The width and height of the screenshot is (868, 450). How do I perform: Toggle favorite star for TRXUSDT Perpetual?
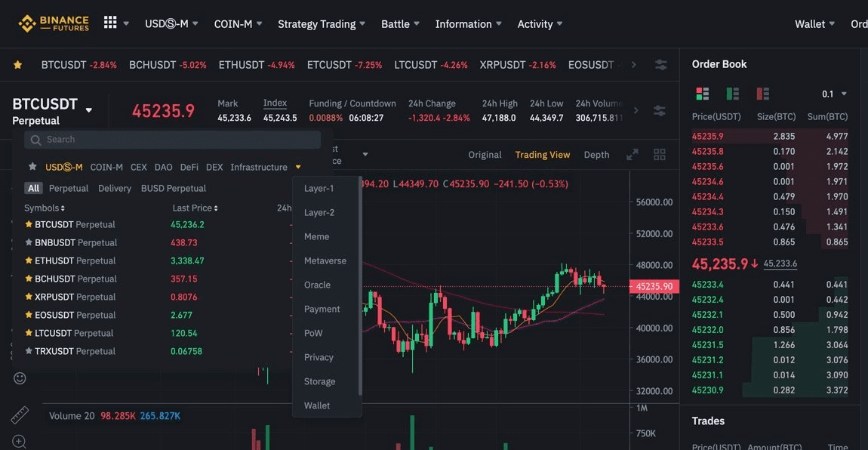click(x=29, y=351)
